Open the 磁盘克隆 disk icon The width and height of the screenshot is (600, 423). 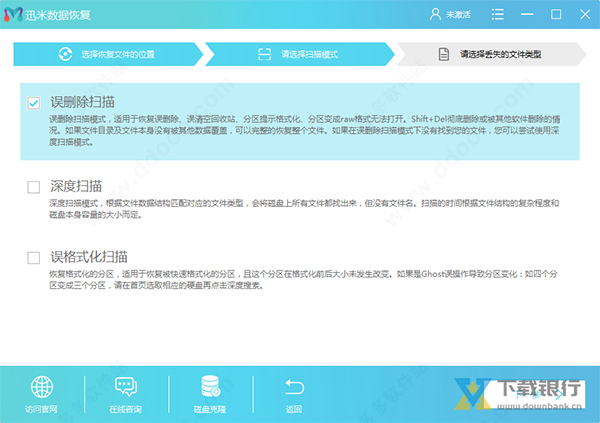(x=210, y=386)
